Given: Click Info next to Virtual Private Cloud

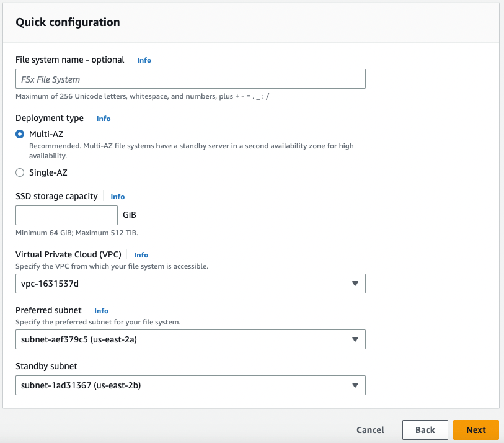Looking at the screenshot, I should pos(141,254).
